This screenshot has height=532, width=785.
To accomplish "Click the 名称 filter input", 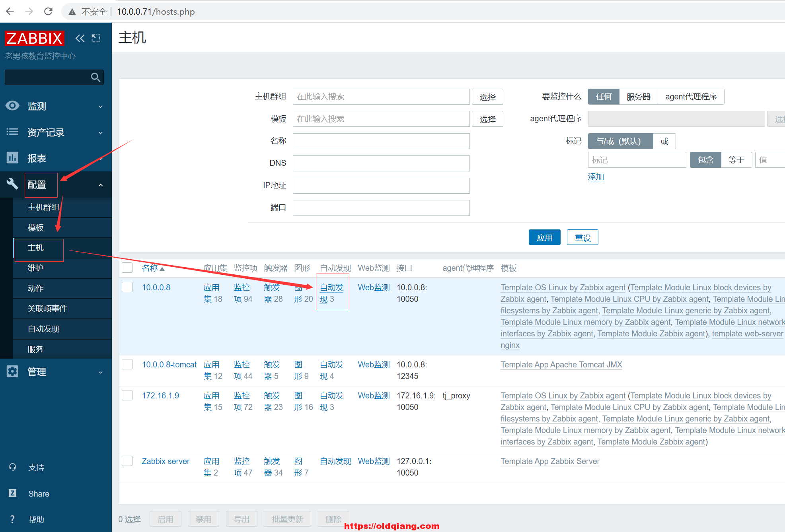I will point(381,141).
